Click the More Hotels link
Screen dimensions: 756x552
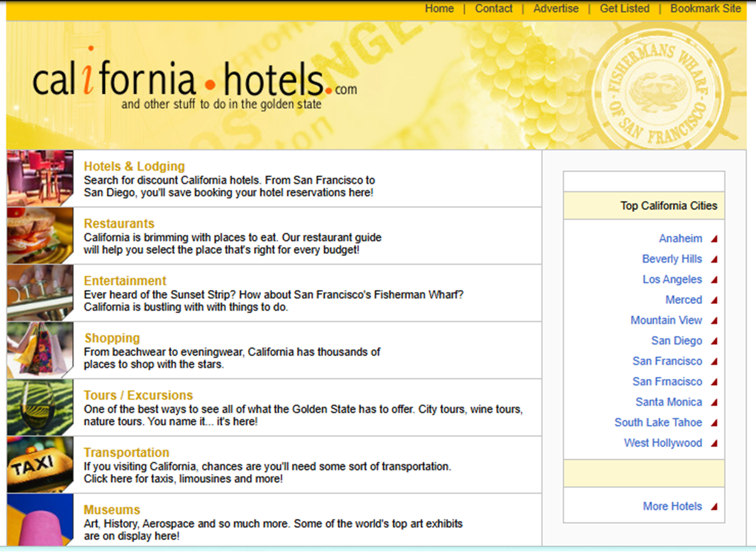(x=672, y=507)
